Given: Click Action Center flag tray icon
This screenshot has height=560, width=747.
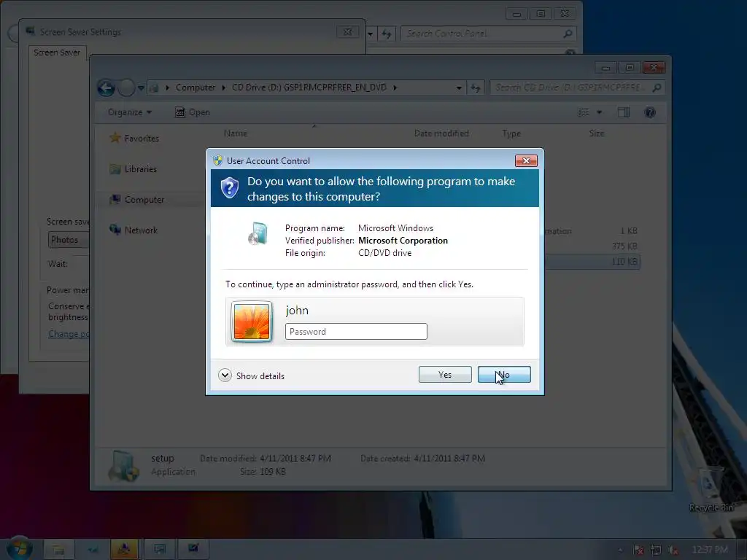Looking at the screenshot, I should [638, 550].
